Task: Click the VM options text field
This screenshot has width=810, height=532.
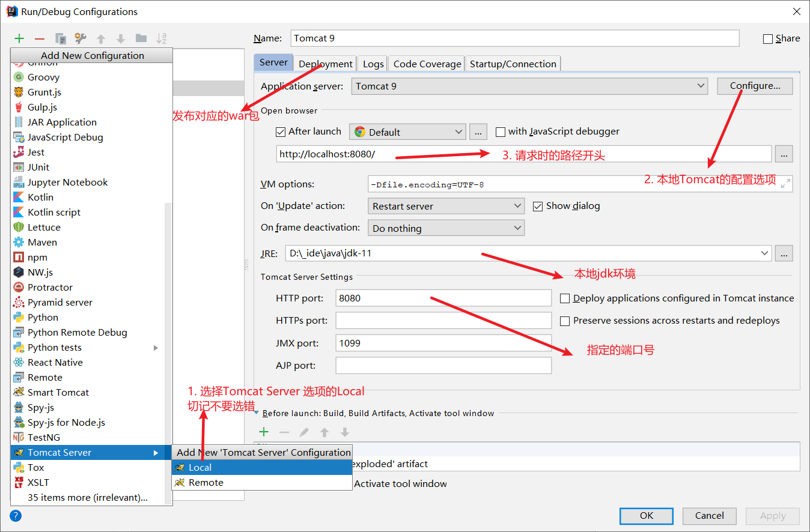Action: tap(580, 184)
